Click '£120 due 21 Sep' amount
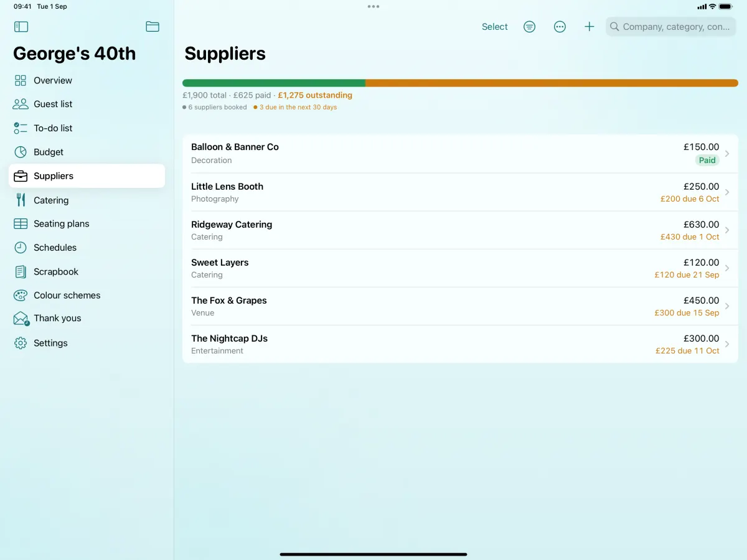 click(x=687, y=275)
